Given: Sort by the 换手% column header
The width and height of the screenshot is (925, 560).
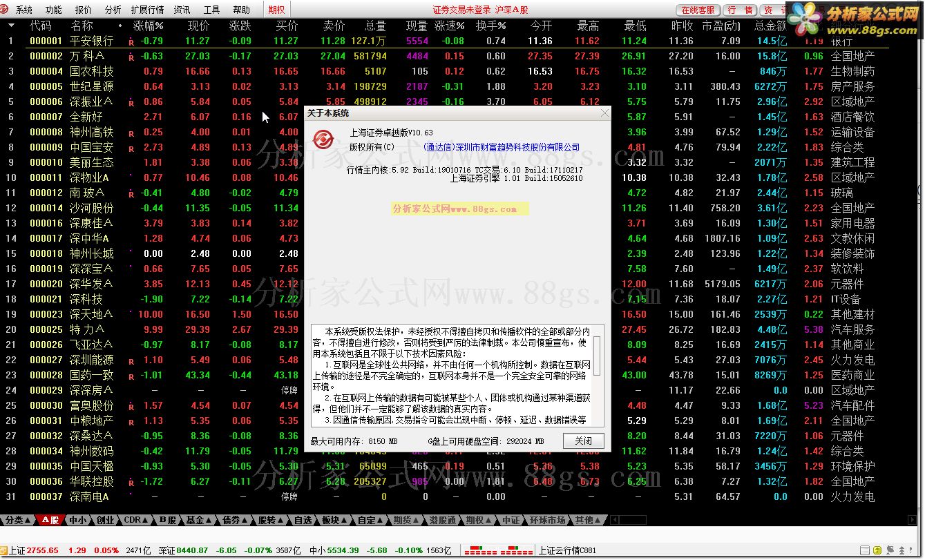Looking at the screenshot, I should pos(491,26).
